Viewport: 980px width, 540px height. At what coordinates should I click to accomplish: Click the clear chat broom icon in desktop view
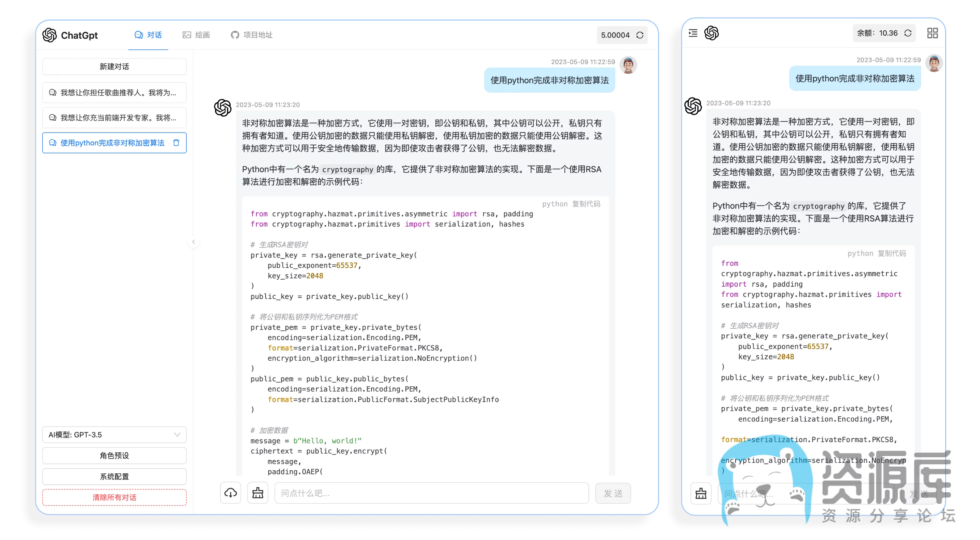coord(258,493)
